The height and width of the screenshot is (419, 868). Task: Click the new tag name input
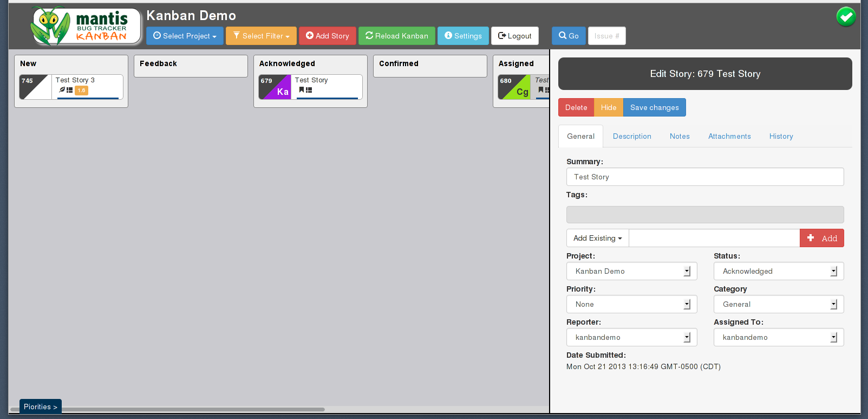point(714,238)
